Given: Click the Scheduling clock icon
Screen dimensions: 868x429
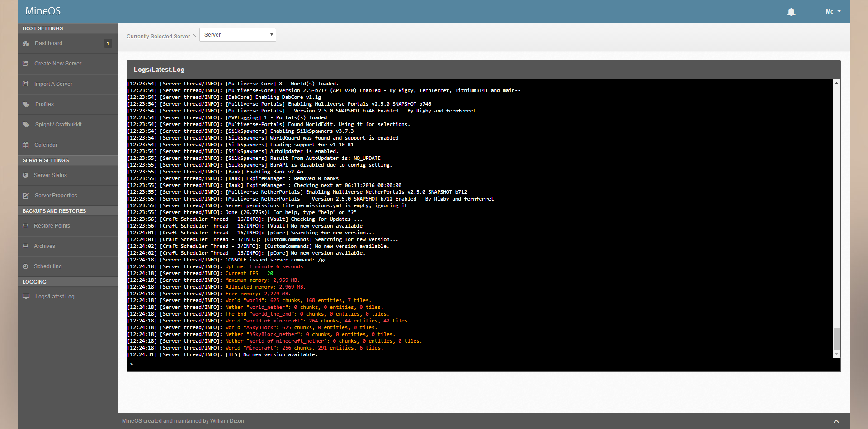Looking at the screenshot, I should pos(25,266).
